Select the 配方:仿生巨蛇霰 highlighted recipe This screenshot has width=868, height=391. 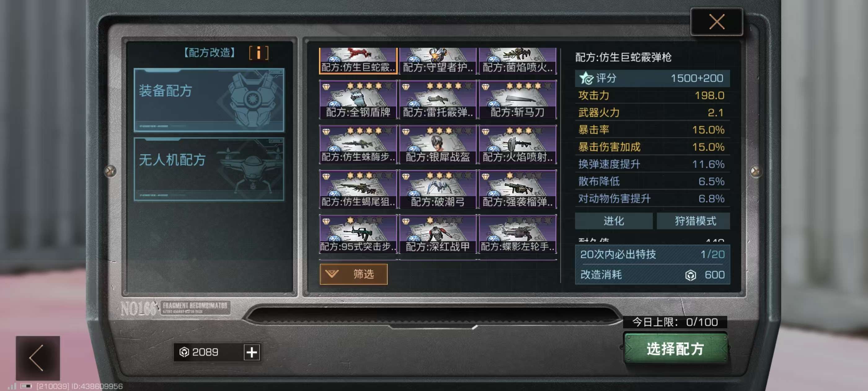tap(358, 61)
